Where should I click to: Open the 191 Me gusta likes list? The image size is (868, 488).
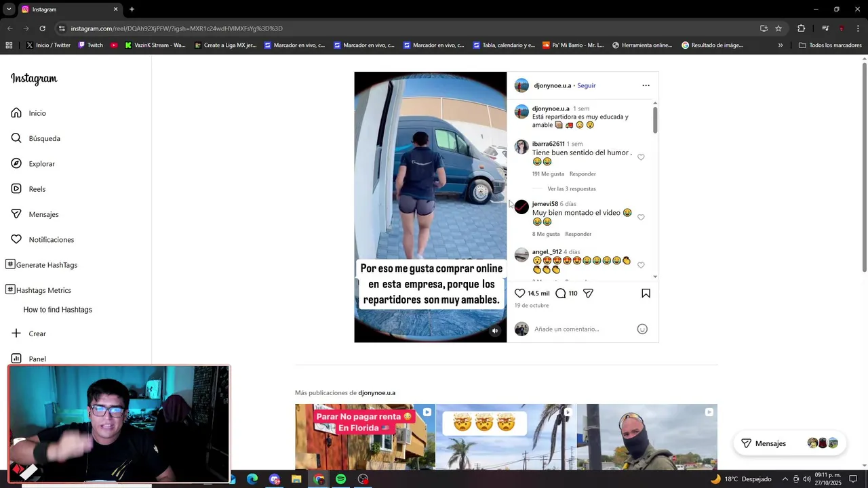[548, 174]
